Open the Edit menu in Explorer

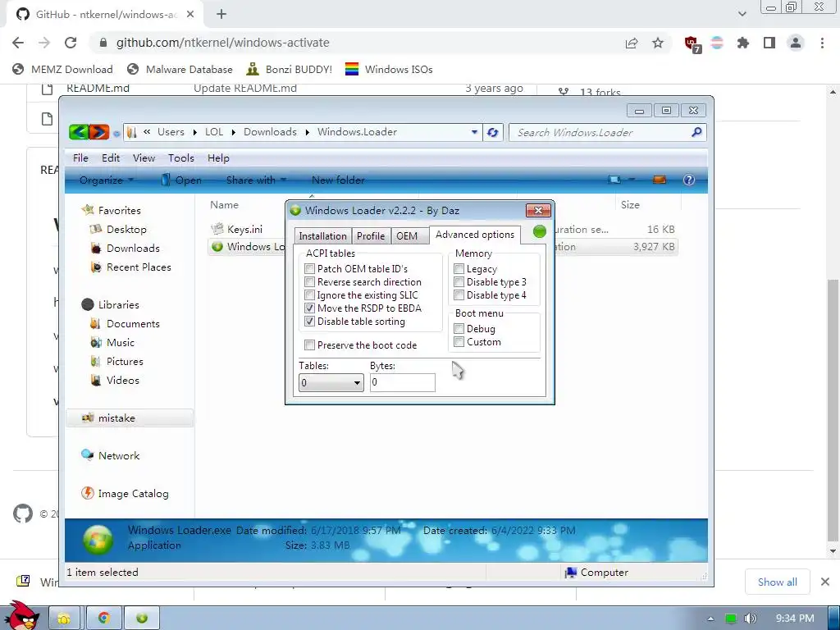pyautogui.click(x=111, y=158)
